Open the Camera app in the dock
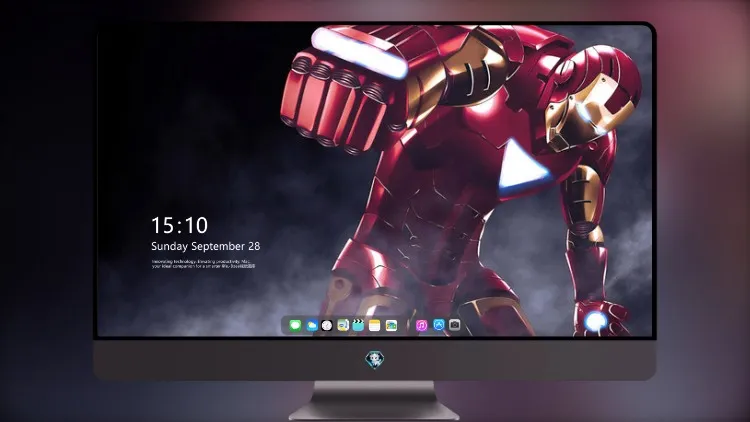Viewport: 750px width, 422px height. point(455,325)
